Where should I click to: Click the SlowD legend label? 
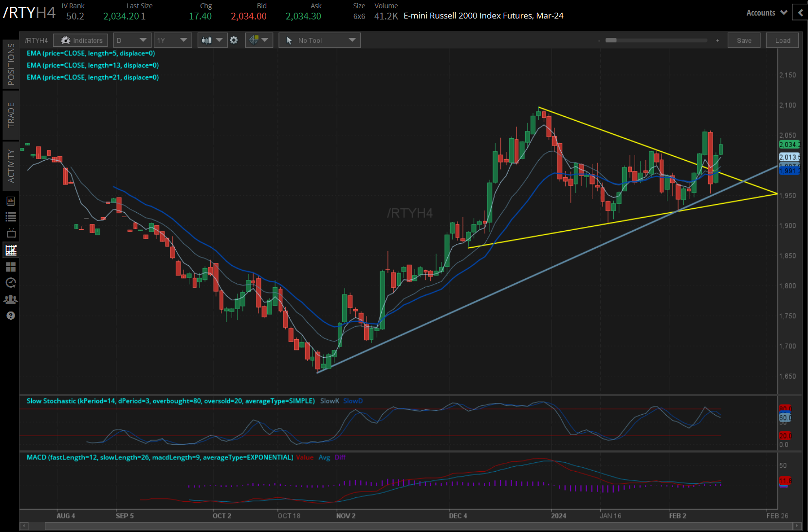(353, 401)
